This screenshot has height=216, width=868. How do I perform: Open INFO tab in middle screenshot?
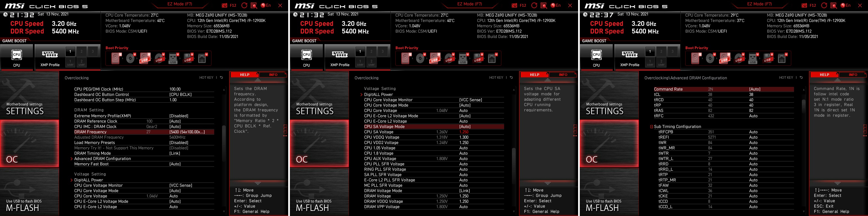pyautogui.click(x=563, y=75)
